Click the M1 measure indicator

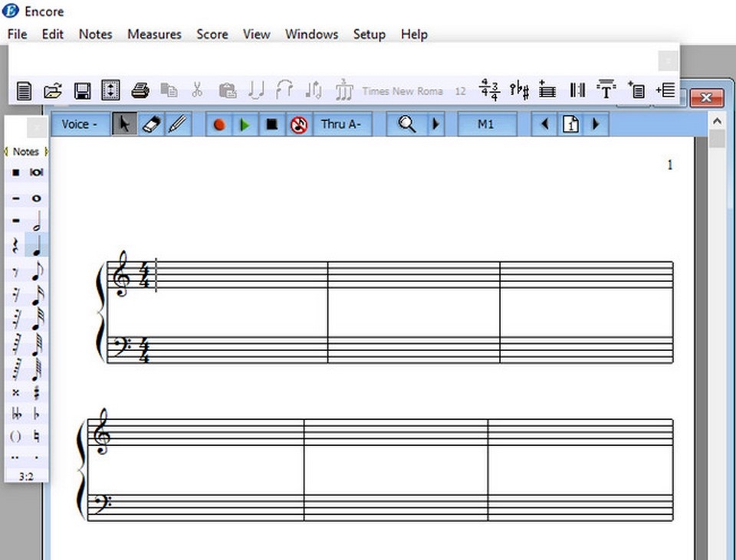487,124
